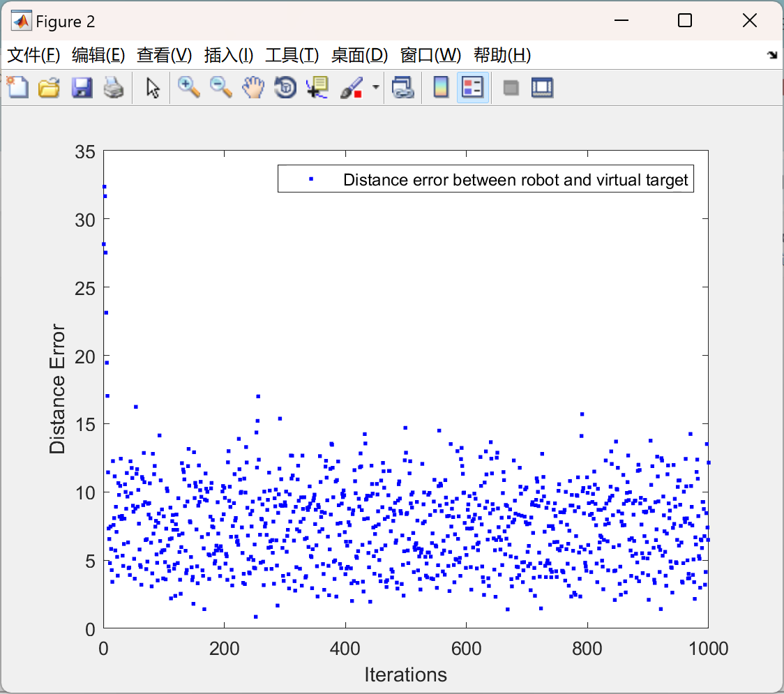This screenshot has width=784, height=694.
Task: Activate the Zoom In tool
Action: pos(188,88)
